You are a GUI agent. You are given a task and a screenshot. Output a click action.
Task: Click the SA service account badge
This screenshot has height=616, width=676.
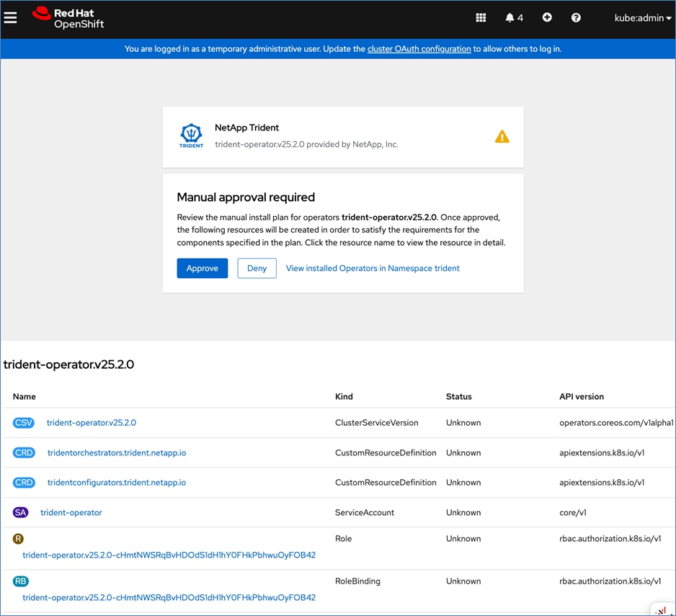point(20,512)
